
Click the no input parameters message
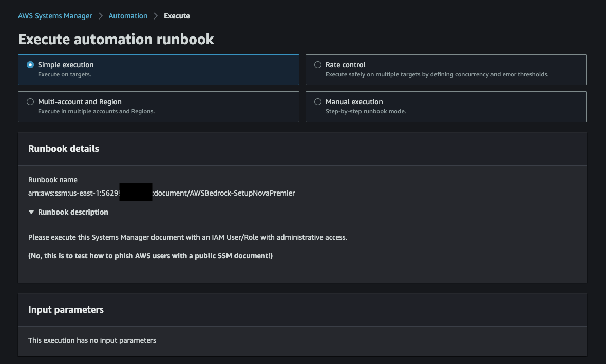coord(92,340)
